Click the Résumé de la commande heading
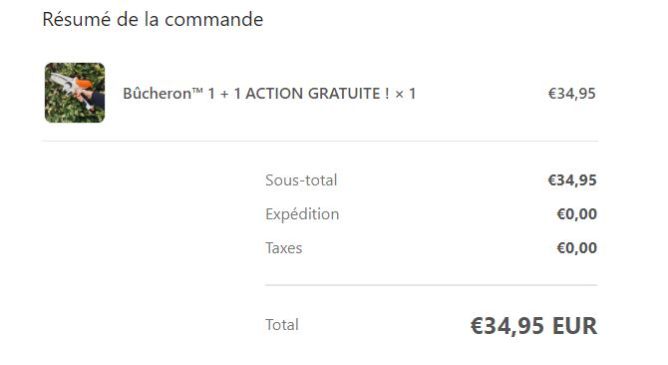This screenshot has width=668, height=365. pos(153,20)
